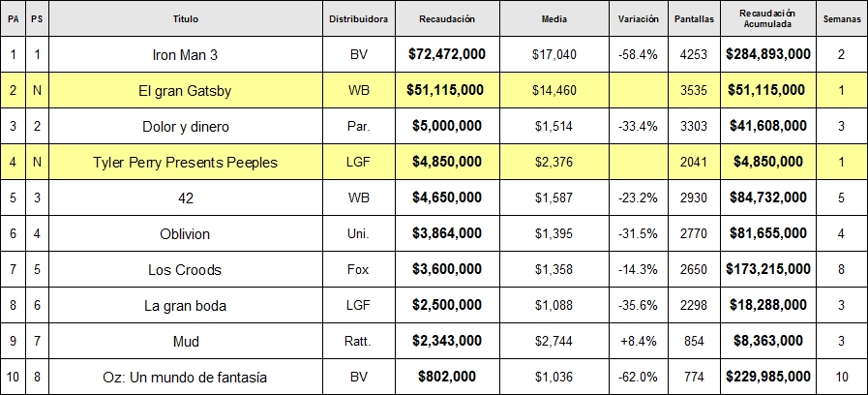The width and height of the screenshot is (868, 395).
Task: Select the Recaudación column header
Action: point(447,18)
